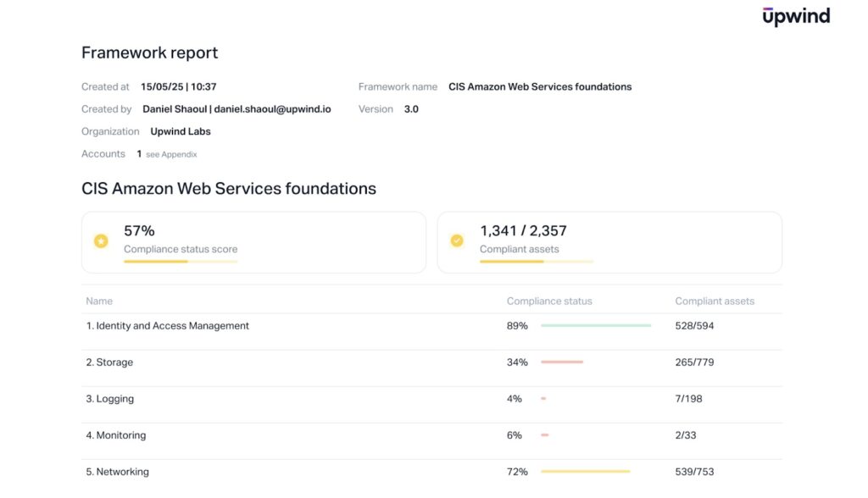The width and height of the screenshot is (868, 498).
Task: Click the 'Compliance status' column header
Action: tap(549, 301)
